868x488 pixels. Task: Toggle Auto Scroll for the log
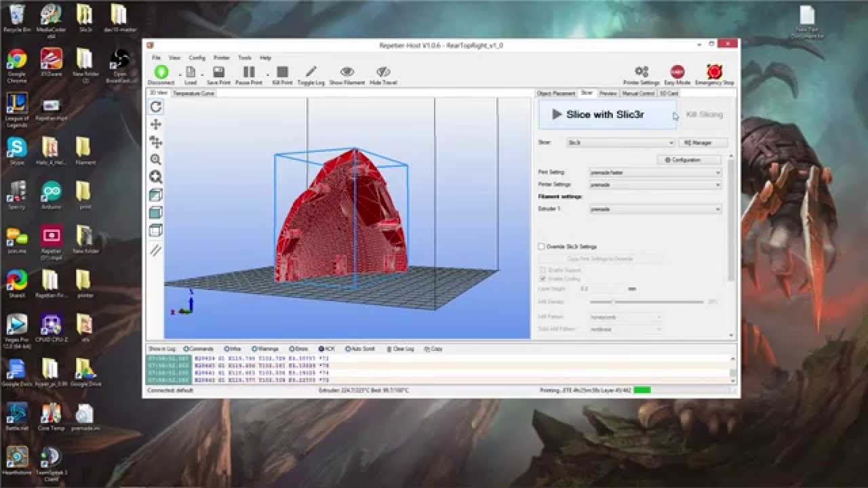[360, 348]
